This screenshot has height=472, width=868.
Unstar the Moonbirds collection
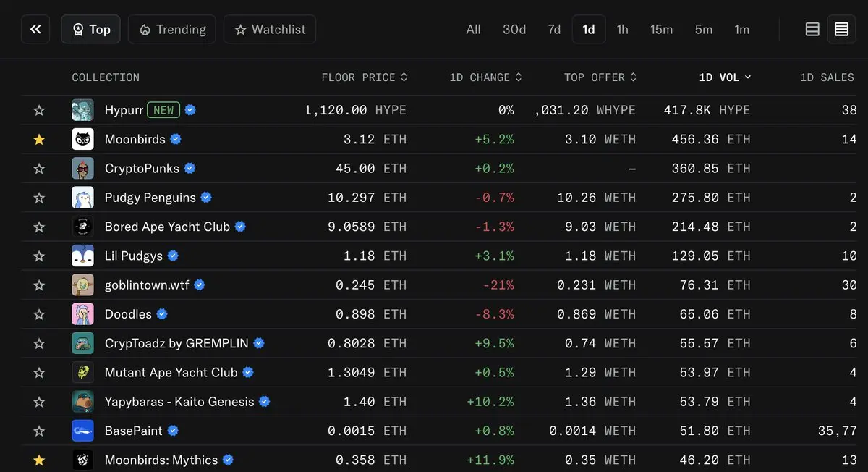(x=39, y=139)
